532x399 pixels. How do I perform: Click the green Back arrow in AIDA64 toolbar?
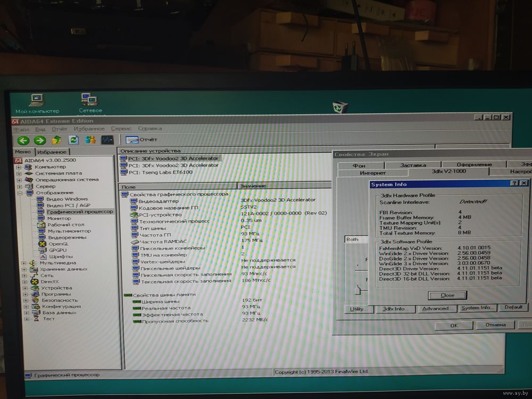(23, 140)
